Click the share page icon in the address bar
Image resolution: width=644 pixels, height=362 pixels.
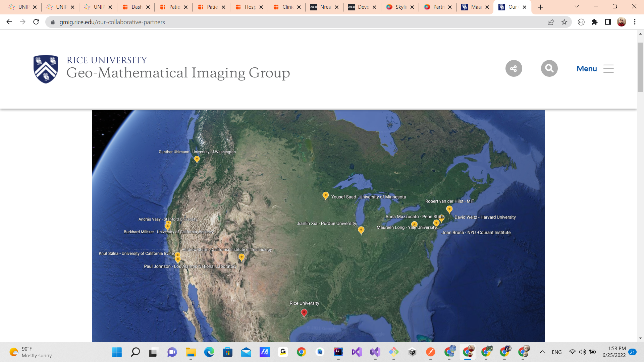[551, 22]
